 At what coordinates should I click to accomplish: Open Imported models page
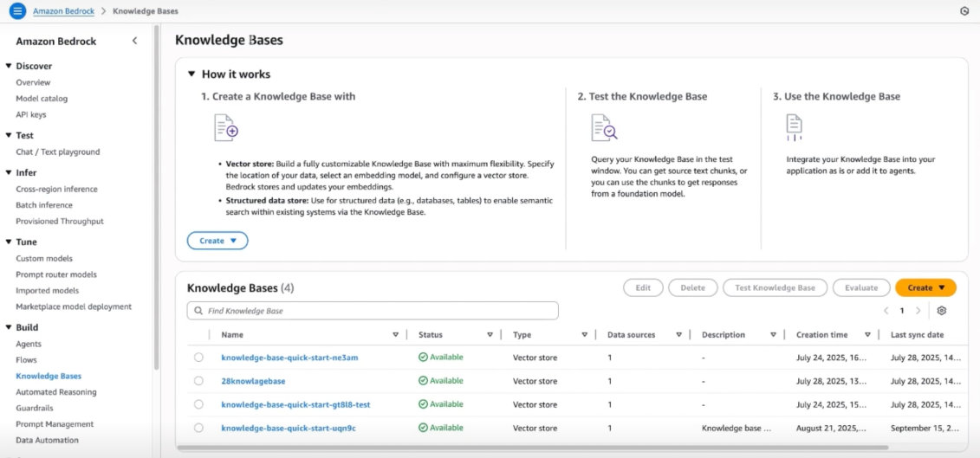point(48,291)
